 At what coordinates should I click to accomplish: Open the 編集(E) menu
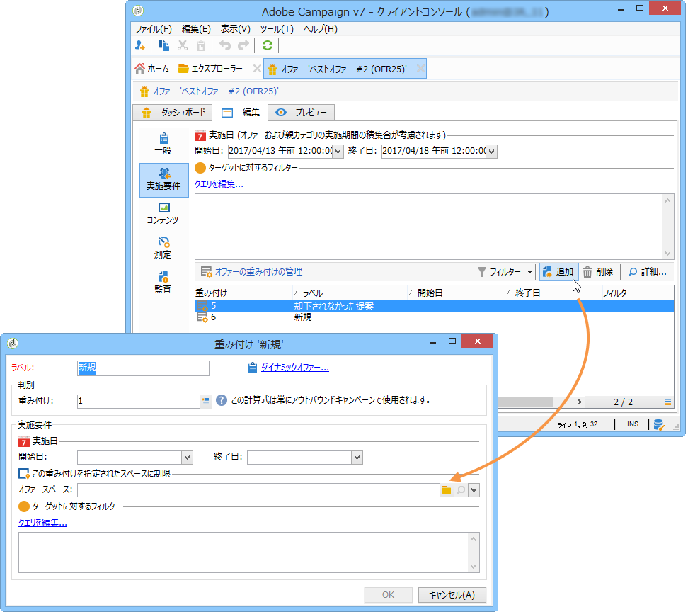(196, 29)
